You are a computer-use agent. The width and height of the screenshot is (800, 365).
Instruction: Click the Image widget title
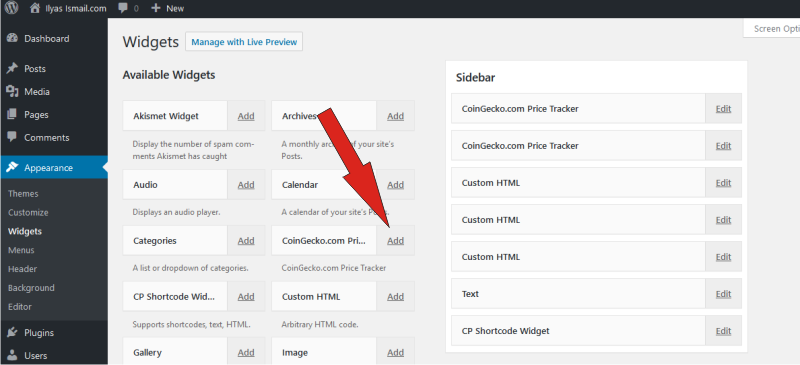[x=295, y=352]
